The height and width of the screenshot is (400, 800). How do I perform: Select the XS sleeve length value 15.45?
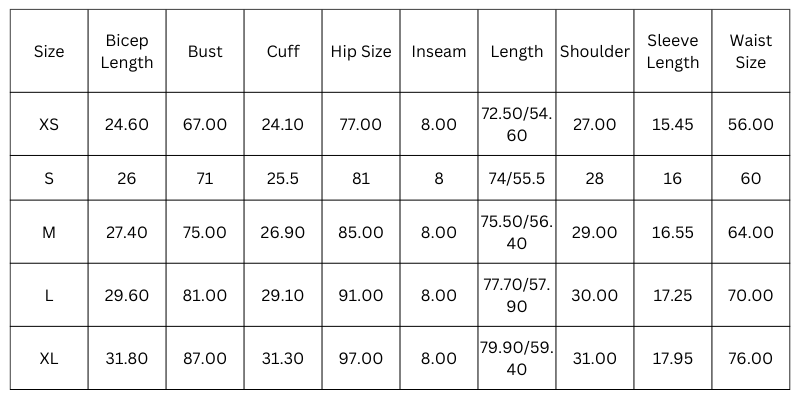click(673, 125)
